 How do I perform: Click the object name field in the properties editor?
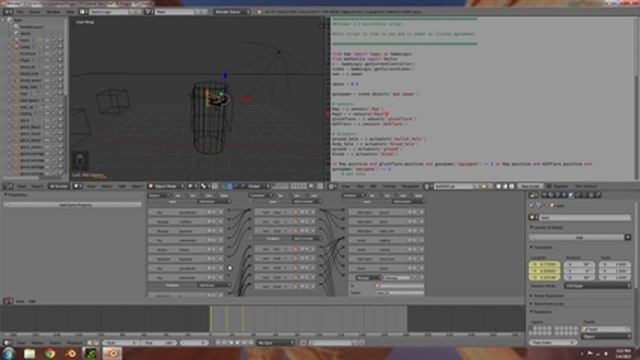point(584,218)
